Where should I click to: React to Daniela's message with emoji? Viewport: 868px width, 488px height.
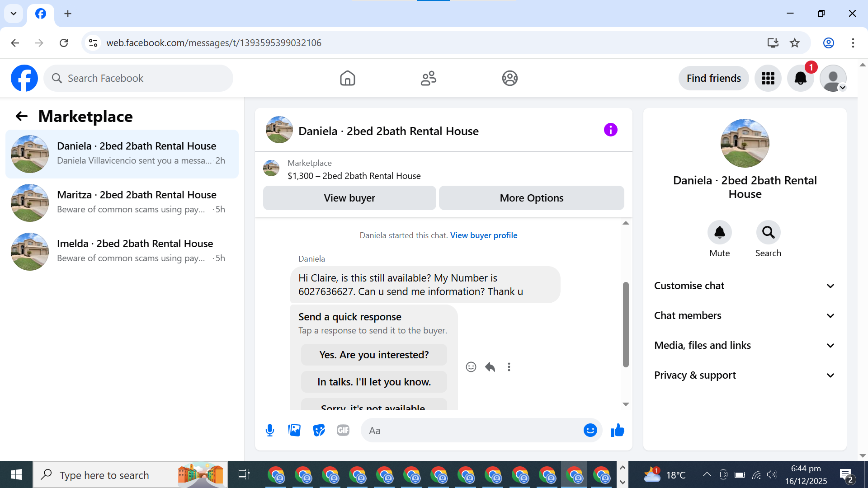tap(471, 367)
